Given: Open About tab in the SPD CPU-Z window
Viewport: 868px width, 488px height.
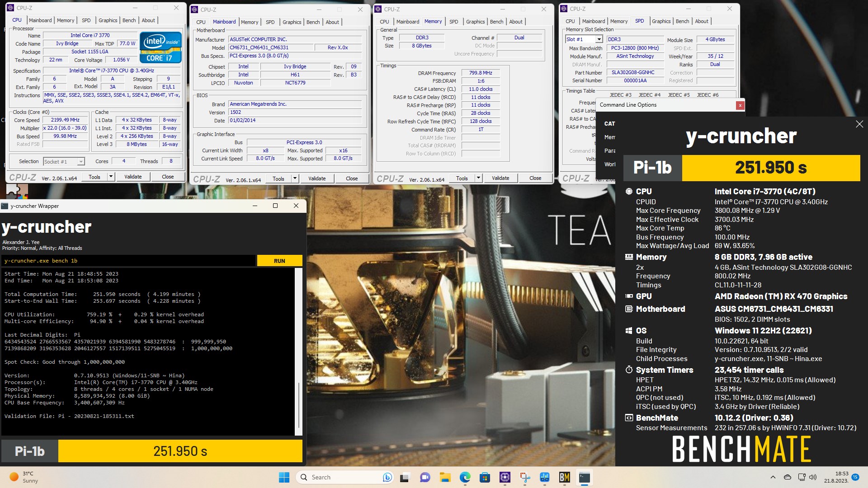Looking at the screenshot, I should click(x=701, y=21).
